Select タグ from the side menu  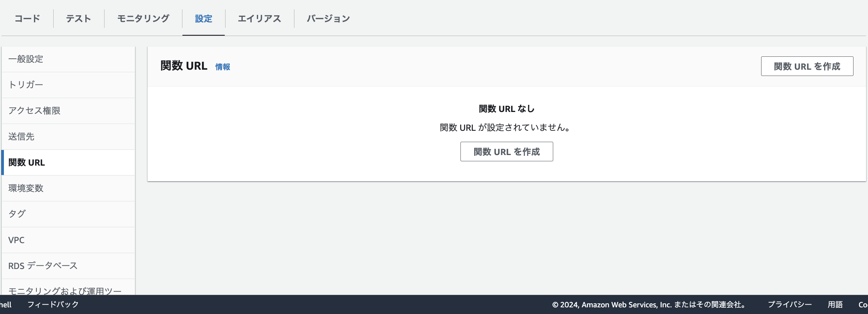click(x=17, y=214)
